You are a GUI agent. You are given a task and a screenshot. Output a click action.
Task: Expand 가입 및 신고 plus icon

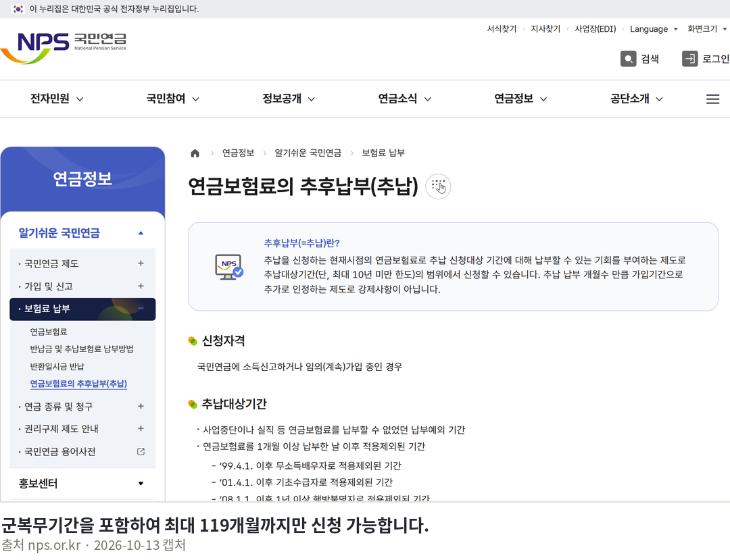[141, 286]
